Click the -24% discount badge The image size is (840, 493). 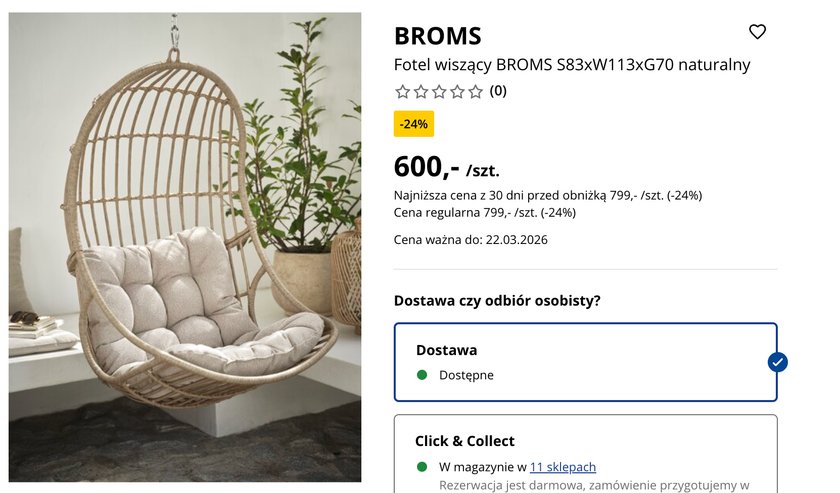pos(414,124)
